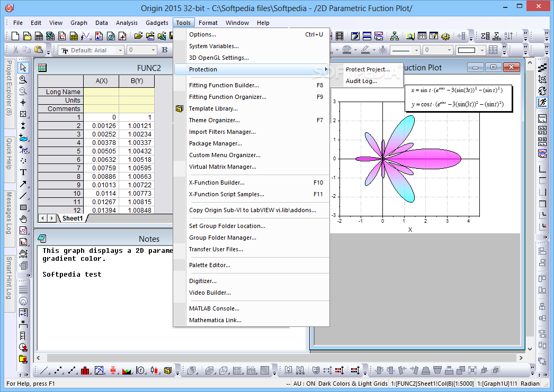Create a new Excel workbook
Image resolution: width=554 pixels, height=392 pixels.
point(50,36)
